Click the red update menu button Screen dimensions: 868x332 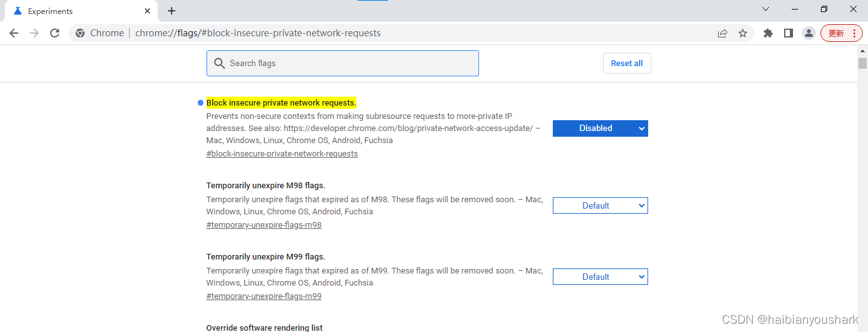tap(841, 33)
